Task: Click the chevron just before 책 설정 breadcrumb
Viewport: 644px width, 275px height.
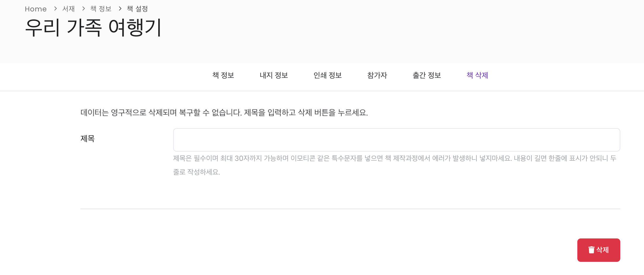Action: 120,8
